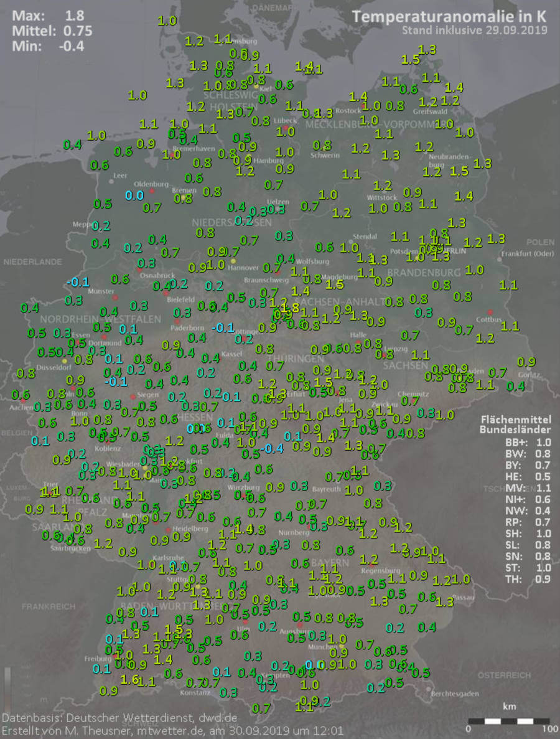Click the 'Bremerhaven' city label
Image resolution: width=560 pixels, height=739 pixels.
pyautogui.click(x=194, y=148)
